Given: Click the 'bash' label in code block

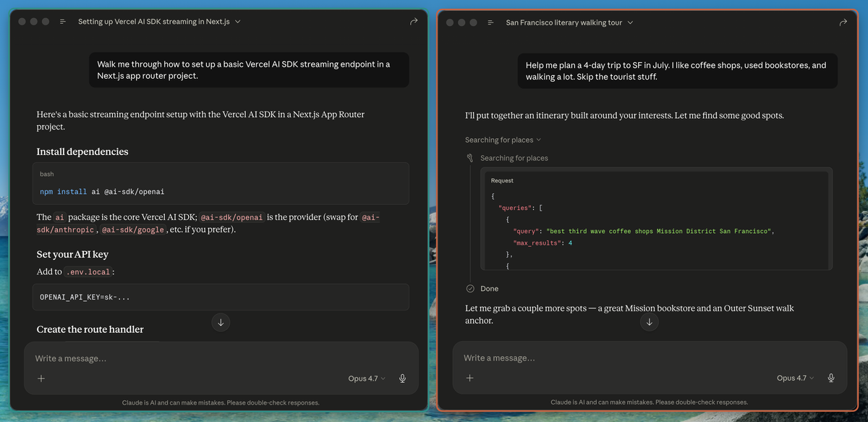Looking at the screenshot, I should (46, 174).
